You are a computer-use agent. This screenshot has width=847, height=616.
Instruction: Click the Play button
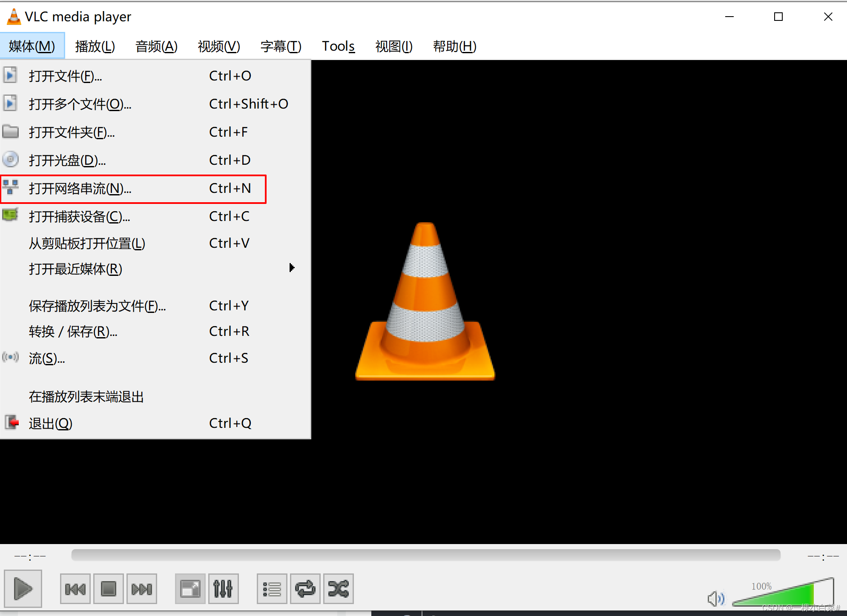coord(23,589)
